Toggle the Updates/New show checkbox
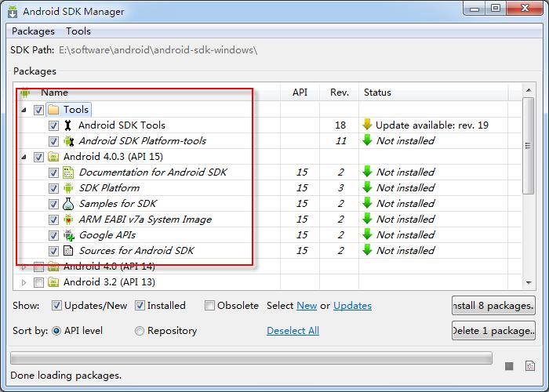This screenshot has height=392, width=549. 56,306
